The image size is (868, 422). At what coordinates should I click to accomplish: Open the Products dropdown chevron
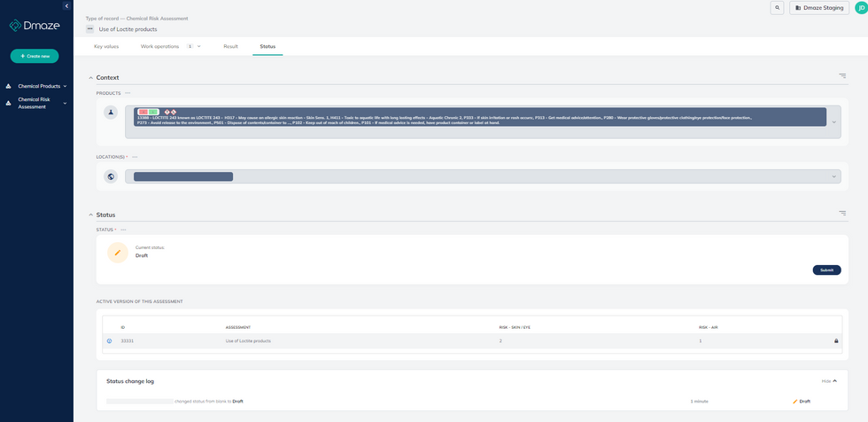click(x=833, y=121)
